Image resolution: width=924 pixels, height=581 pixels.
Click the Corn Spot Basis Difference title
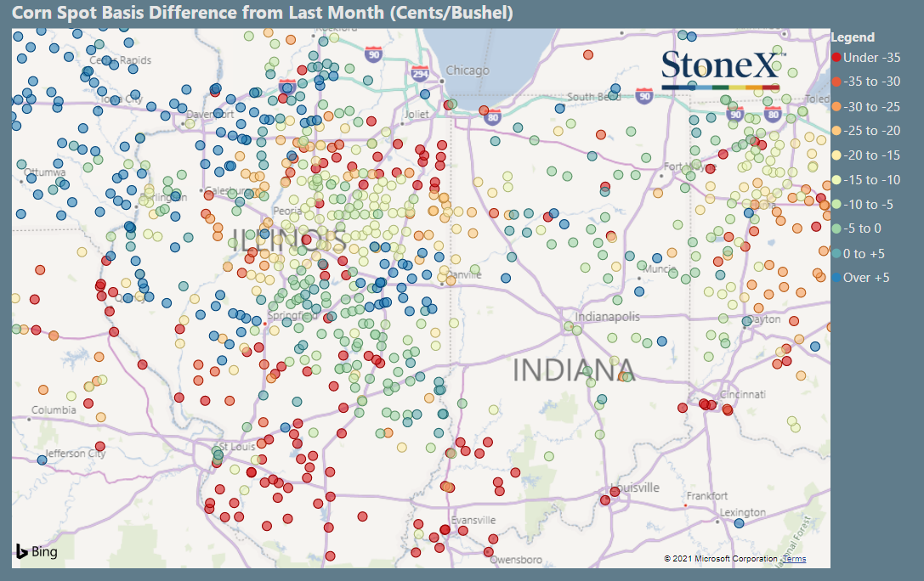point(262,13)
